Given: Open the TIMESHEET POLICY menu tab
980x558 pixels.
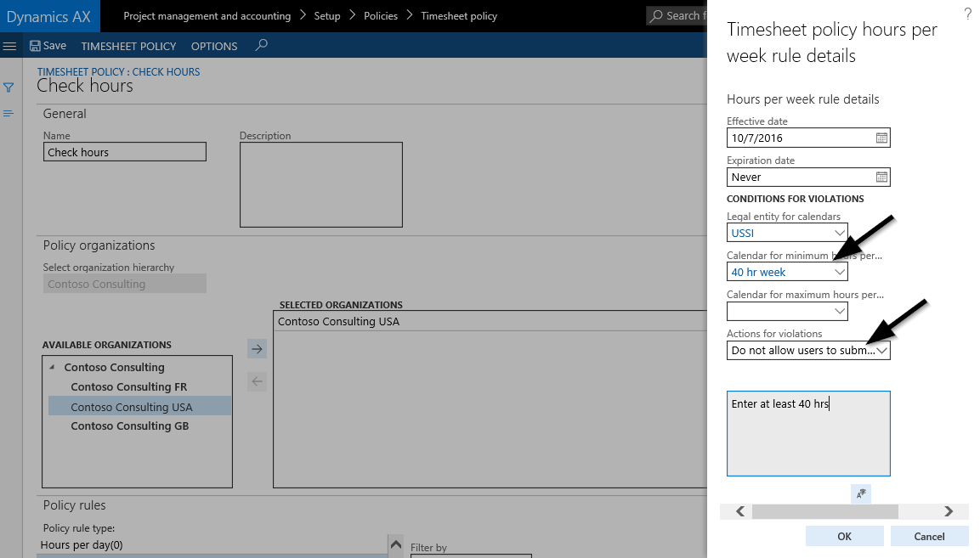Looking at the screenshot, I should [128, 46].
